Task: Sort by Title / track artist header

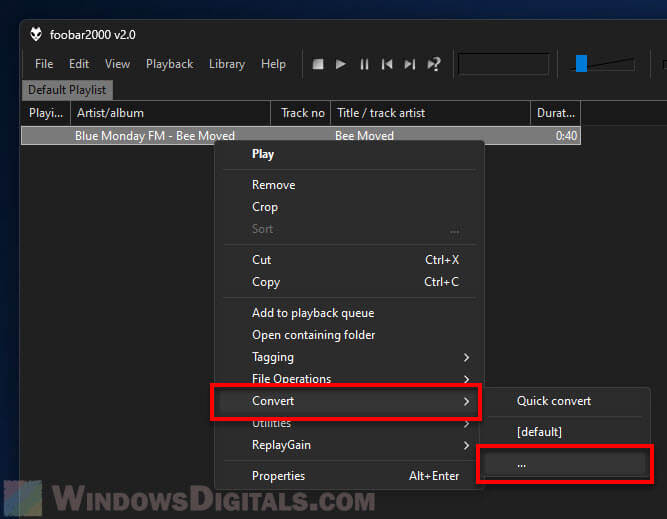Action: click(x=430, y=113)
